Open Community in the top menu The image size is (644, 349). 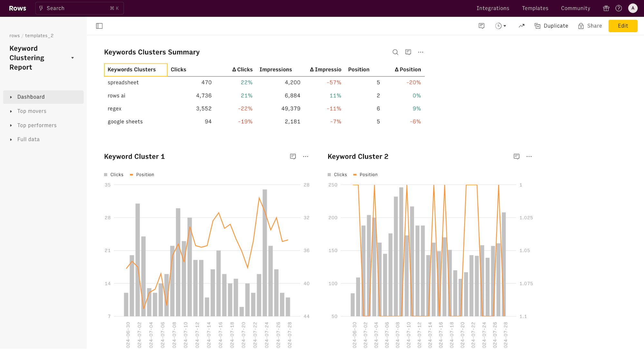tap(575, 8)
